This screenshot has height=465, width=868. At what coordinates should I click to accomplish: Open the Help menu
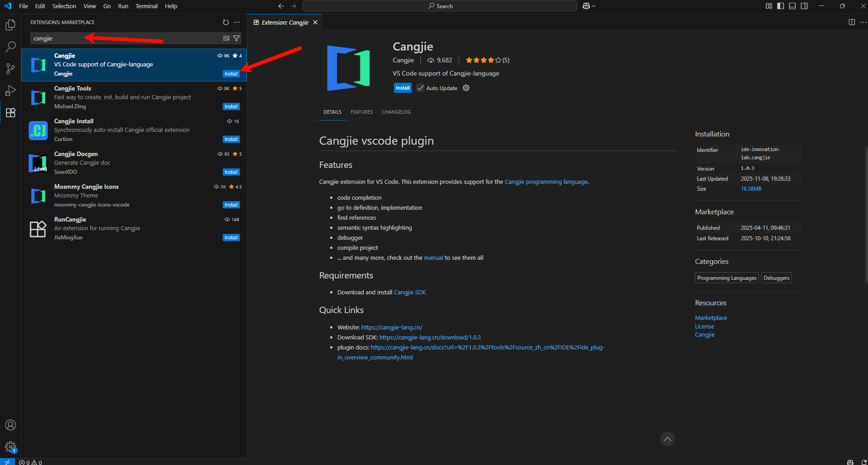click(x=171, y=6)
